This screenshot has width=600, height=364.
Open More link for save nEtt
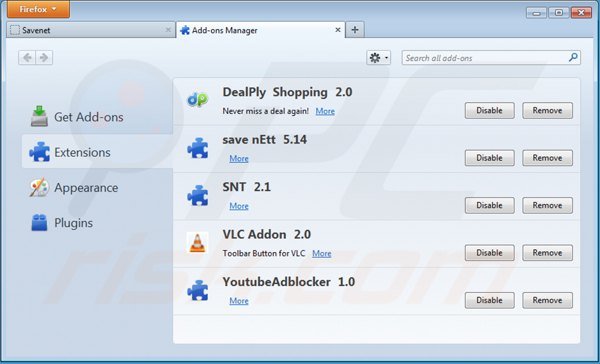(x=239, y=158)
